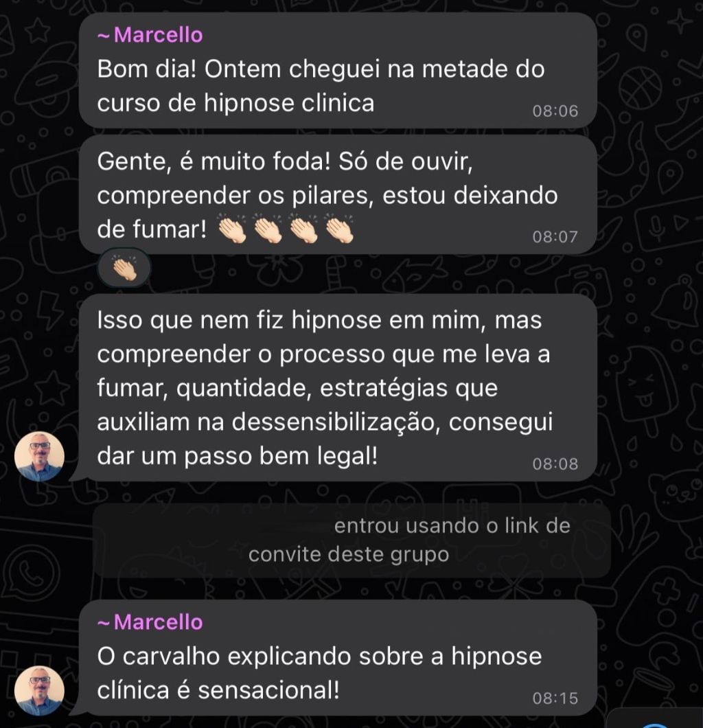Tap Marcello's avatar next to the 08:15 message
Image resolution: width=703 pixels, height=728 pixels.
[x=39, y=690]
